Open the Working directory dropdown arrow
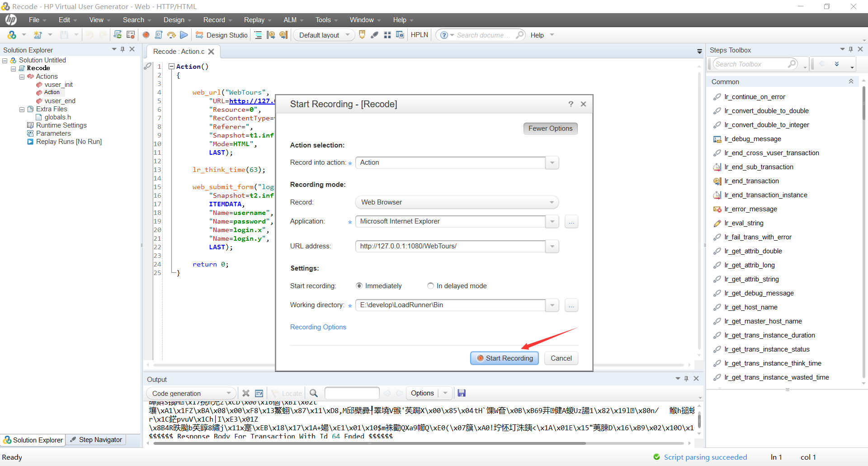Image resolution: width=868 pixels, height=466 pixels. point(552,305)
